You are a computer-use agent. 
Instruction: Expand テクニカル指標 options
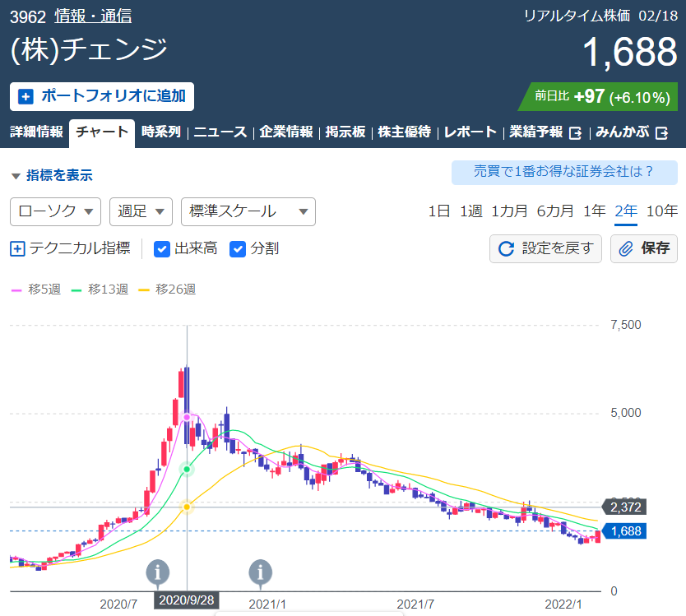click(70, 249)
